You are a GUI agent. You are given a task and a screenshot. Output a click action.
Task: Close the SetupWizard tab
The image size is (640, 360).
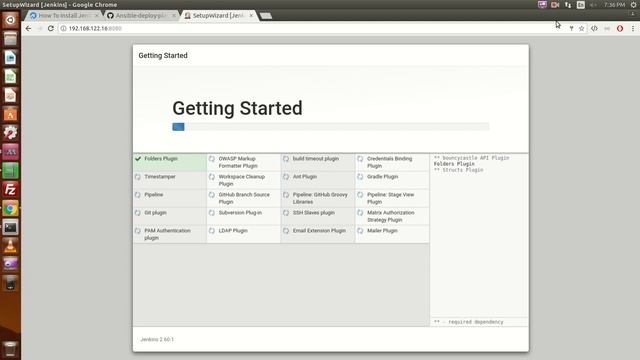tap(251, 16)
